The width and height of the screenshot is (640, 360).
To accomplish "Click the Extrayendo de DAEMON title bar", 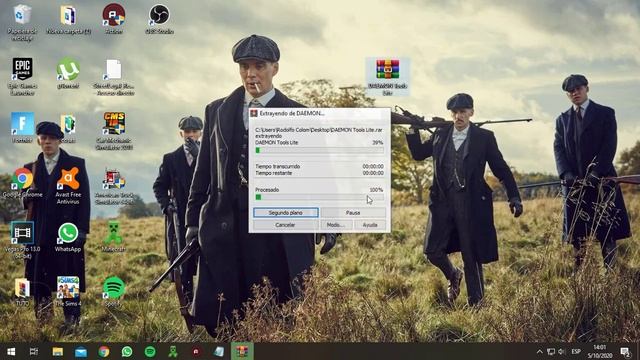I will click(319, 113).
